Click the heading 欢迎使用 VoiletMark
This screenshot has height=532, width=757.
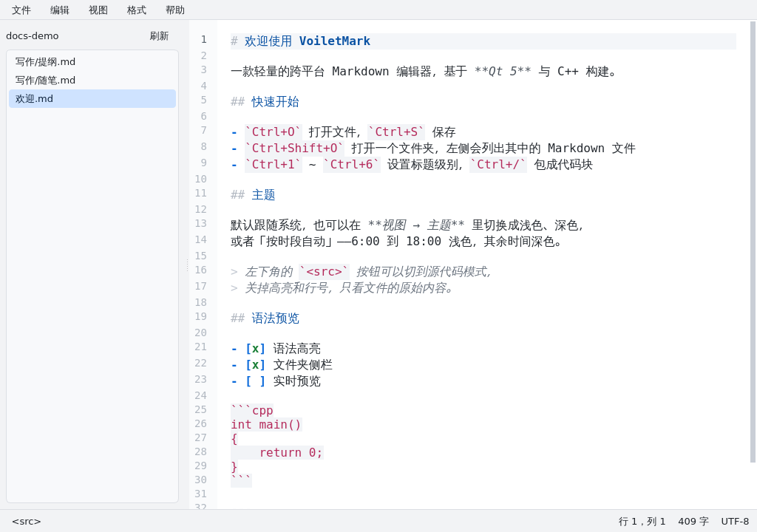pos(308,41)
